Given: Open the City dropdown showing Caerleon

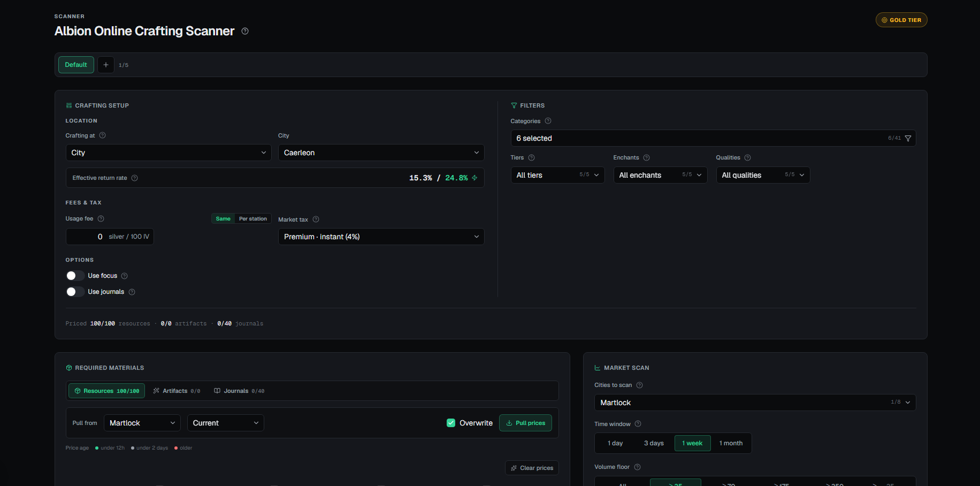Looking at the screenshot, I should [381, 153].
